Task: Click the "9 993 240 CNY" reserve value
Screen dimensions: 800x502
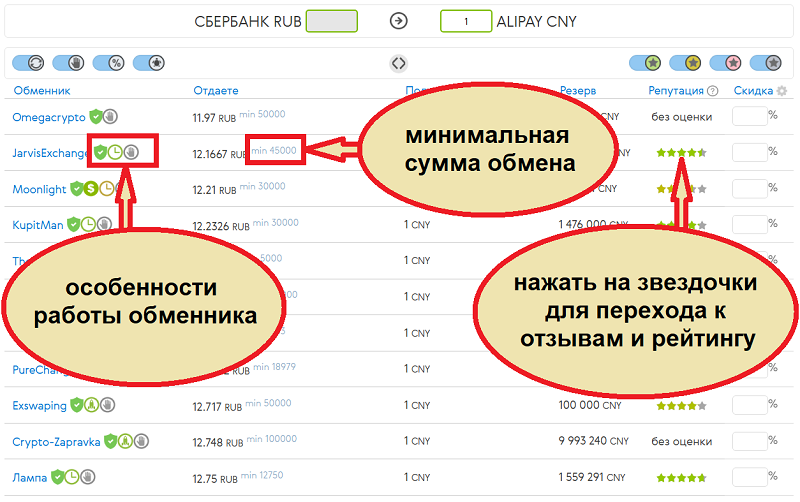Action: pos(593,441)
